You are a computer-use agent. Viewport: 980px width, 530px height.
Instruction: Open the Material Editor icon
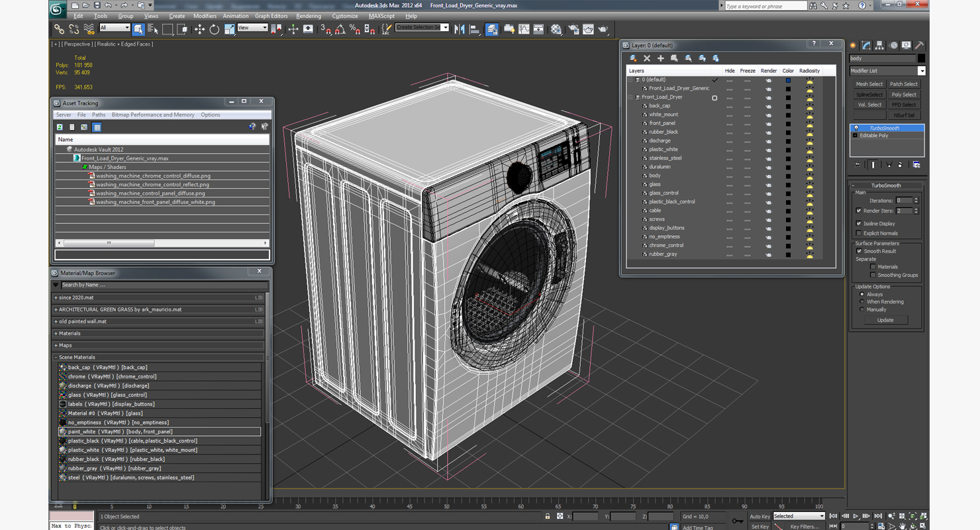pyautogui.click(x=556, y=29)
